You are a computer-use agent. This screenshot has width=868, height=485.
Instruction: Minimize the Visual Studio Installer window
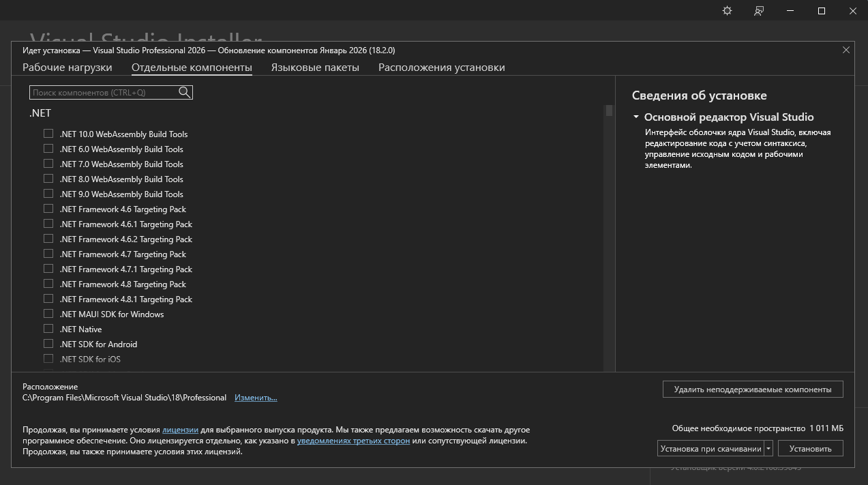click(790, 11)
